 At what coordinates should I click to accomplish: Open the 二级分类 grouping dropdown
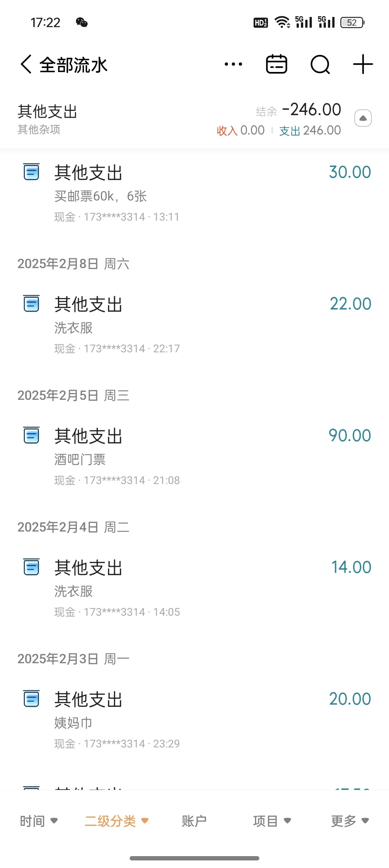(116, 821)
